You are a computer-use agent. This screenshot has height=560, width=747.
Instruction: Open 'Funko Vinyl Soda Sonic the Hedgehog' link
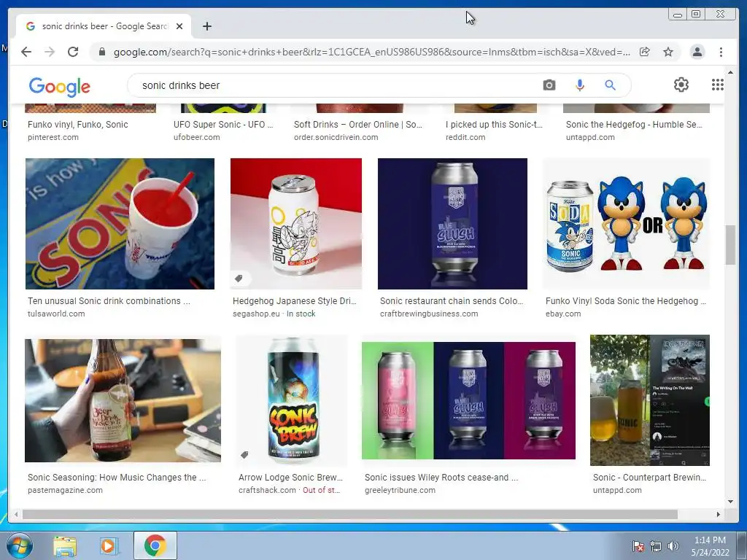625,301
